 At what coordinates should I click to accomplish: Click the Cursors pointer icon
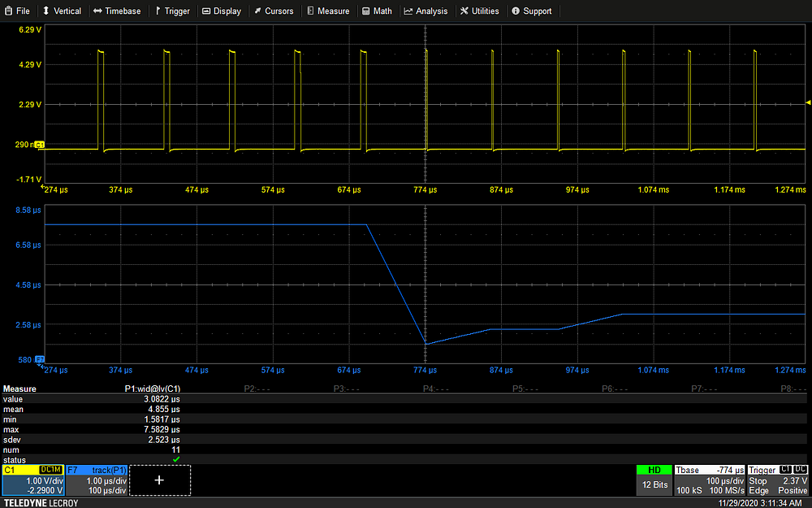[256, 11]
